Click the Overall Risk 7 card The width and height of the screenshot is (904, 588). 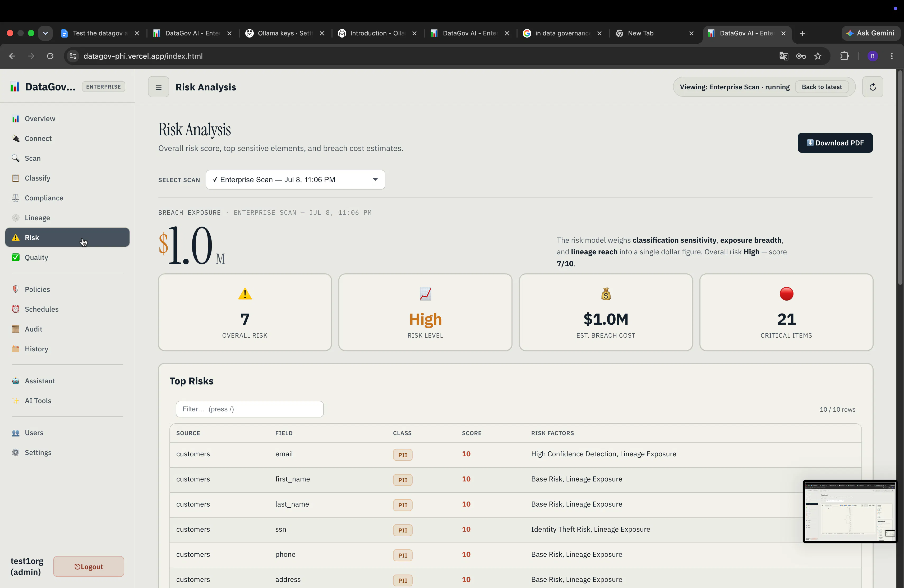(245, 312)
